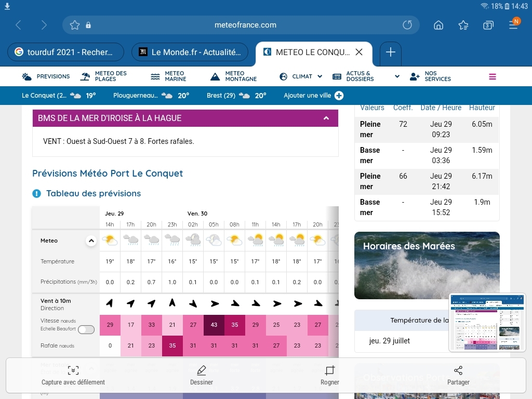Image resolution: width=532 pixels, height=399 pixels.
Task: Go forward with browser forward arrow
Action: point(44,25)
